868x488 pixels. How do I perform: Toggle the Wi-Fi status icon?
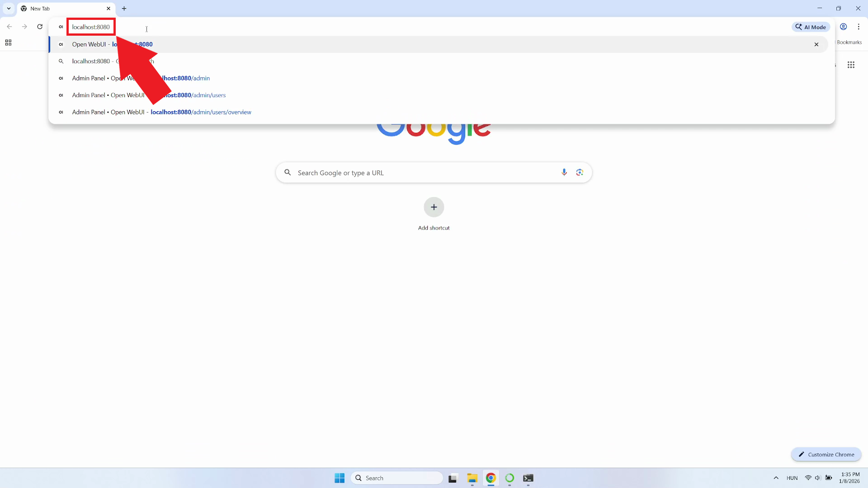pos(809,478)
